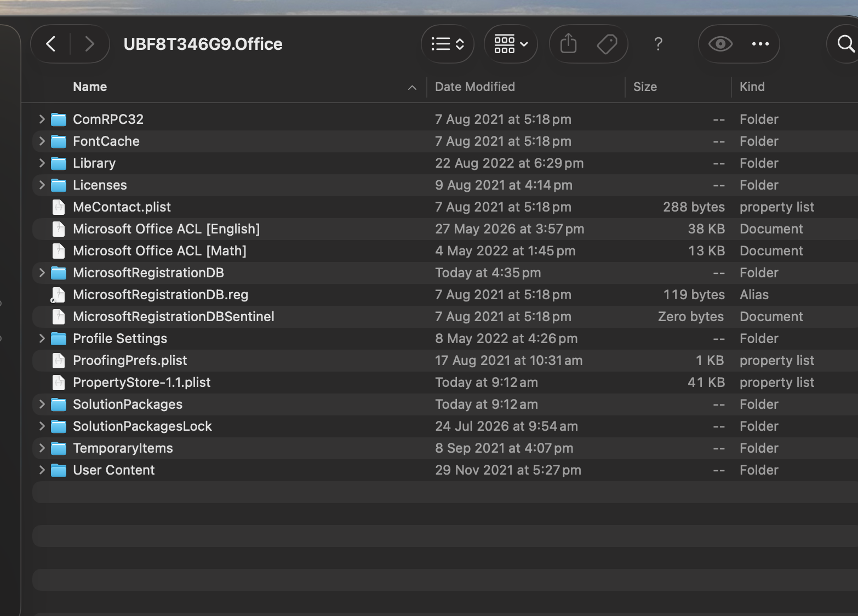Image resolution: width=858 pixels, height=616 pixels.
Task: Toggle the Quick Look eye icon
Action: tap(720, 44)
